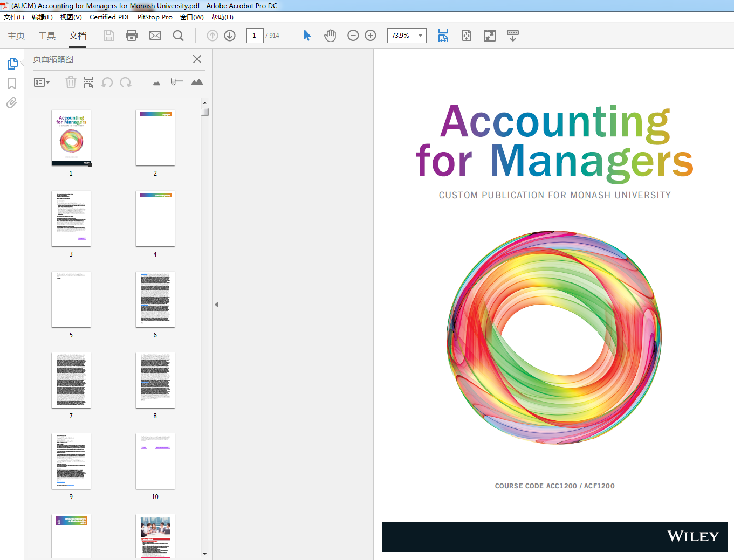Screen dimensions: 734x560
Task: Zoom out with minus button
Action: click(353, 36)
